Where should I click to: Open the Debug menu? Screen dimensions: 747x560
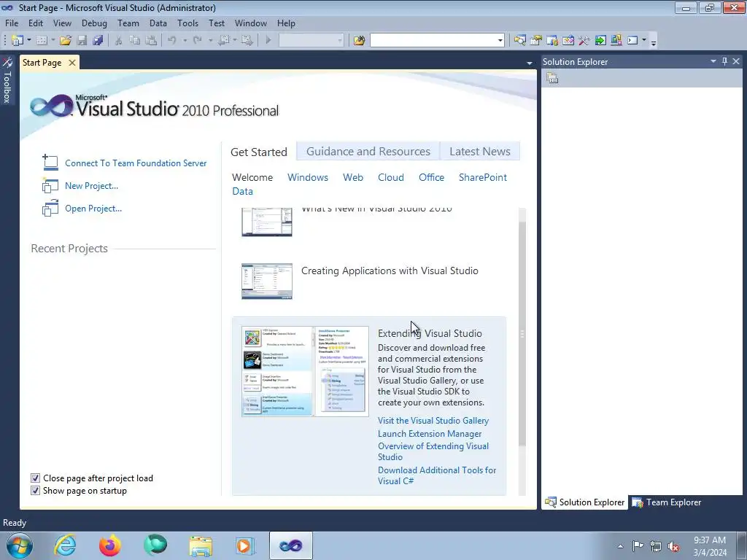pos(94,23)
